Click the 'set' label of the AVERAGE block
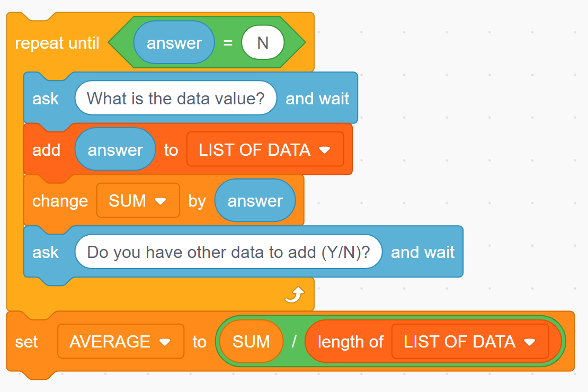This screenshot has height=392, width=588. coord(26,342)
